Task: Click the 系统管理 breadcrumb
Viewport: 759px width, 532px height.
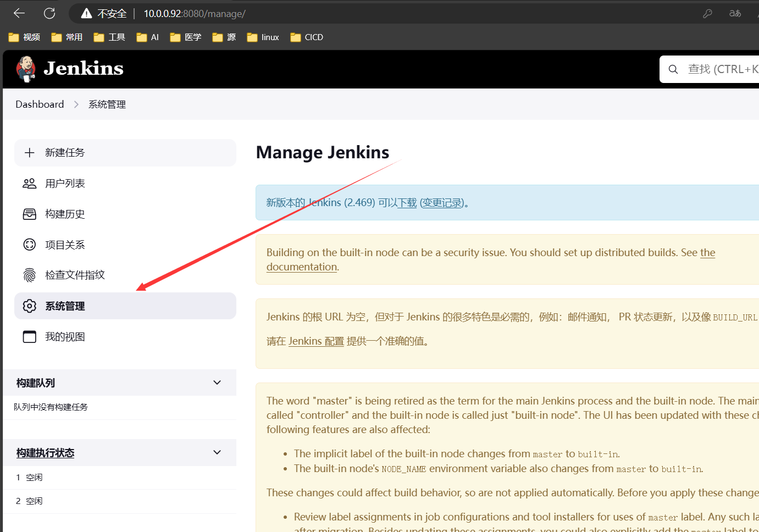Action: tap(107, 104)
